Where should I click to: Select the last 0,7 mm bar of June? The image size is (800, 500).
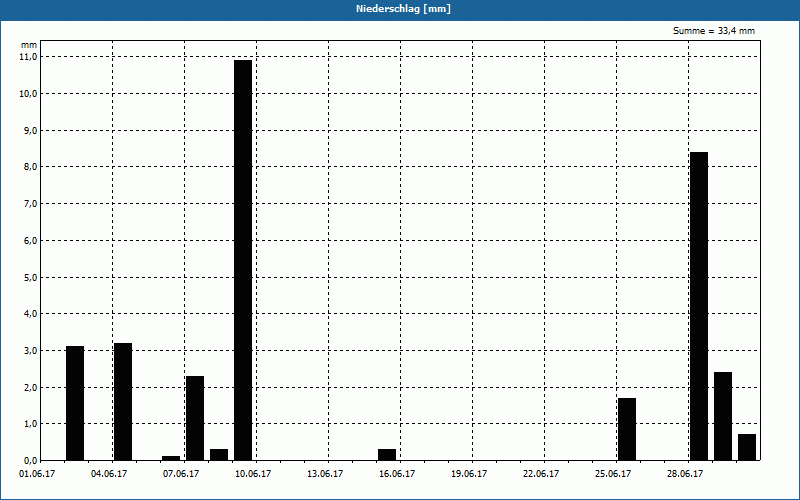tap(747, 447)
